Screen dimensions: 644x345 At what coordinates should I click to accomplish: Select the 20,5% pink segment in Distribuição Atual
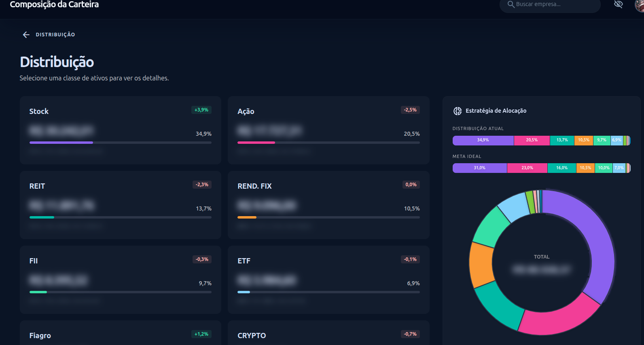[532, 140]
